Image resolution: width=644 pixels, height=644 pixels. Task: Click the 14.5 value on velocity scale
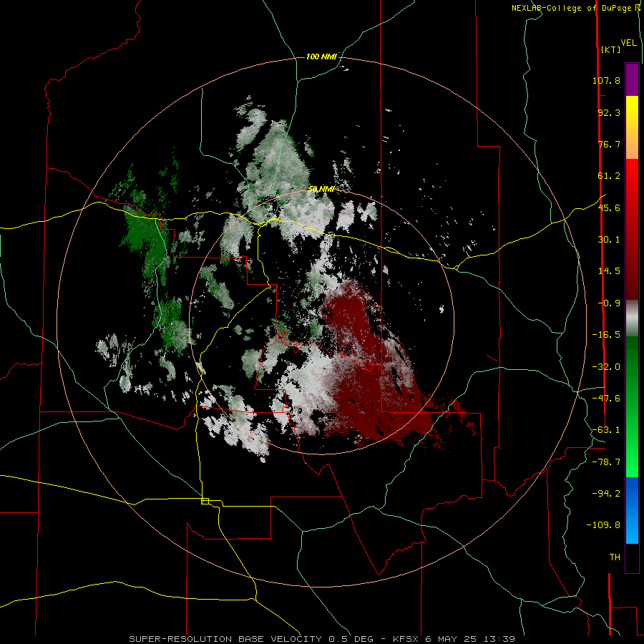[x=609, y=271]
